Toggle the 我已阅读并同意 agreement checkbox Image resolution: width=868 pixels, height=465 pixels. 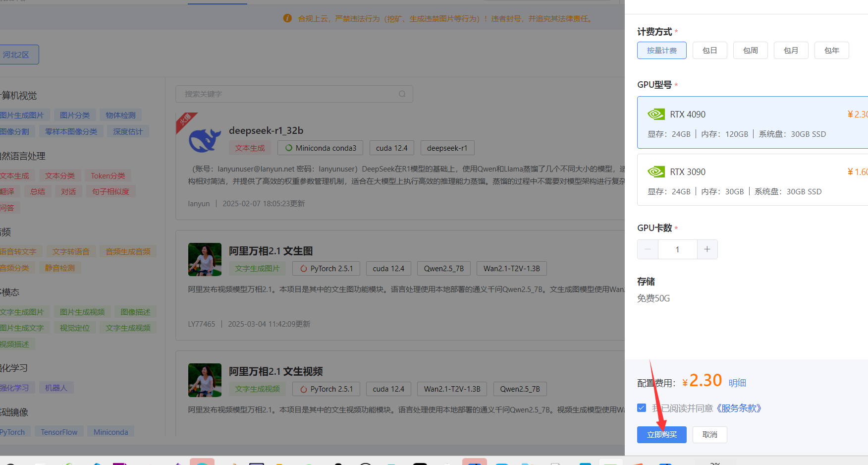pos(642,408)
